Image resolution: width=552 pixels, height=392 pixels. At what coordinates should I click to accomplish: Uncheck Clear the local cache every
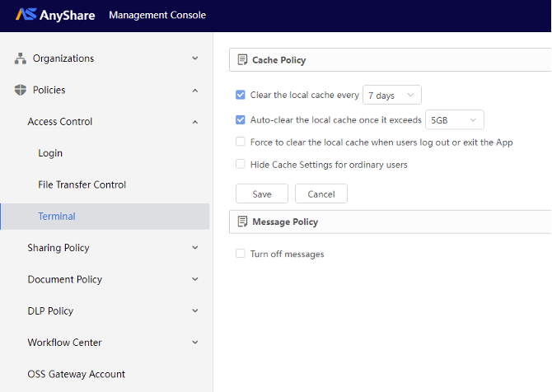(x=241, y=95)
